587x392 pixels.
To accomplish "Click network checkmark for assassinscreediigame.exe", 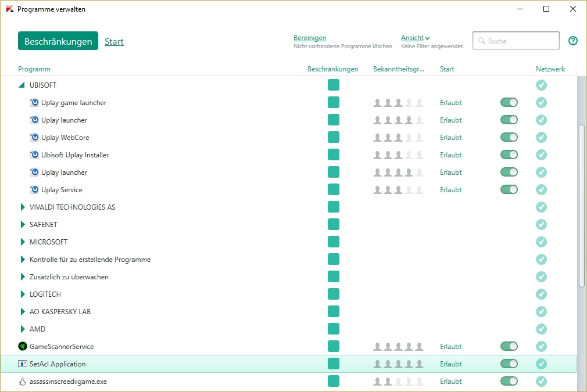I will pyautogui.click(x=541, y=381).
